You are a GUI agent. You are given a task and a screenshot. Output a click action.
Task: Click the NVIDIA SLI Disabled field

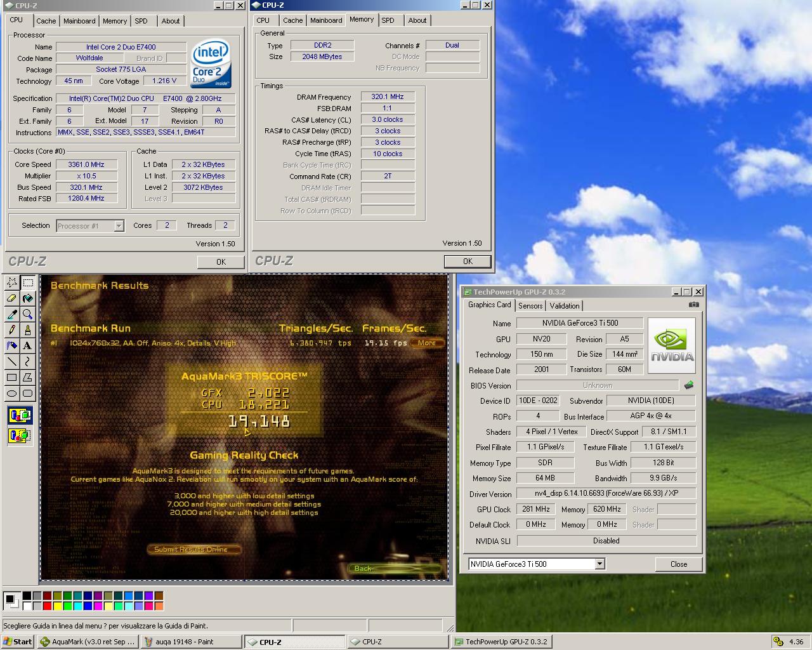(606, 541)
